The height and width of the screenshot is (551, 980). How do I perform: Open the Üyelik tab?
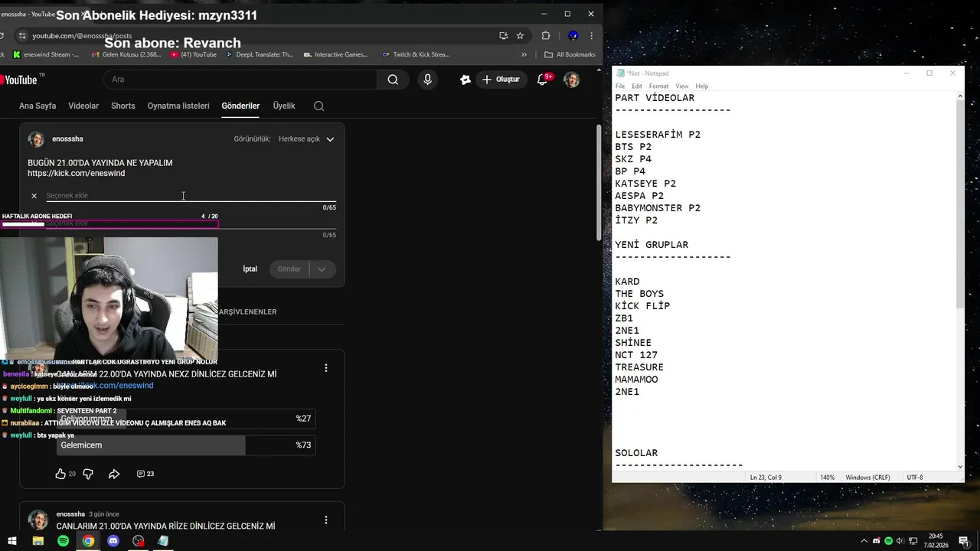point(284,106)
